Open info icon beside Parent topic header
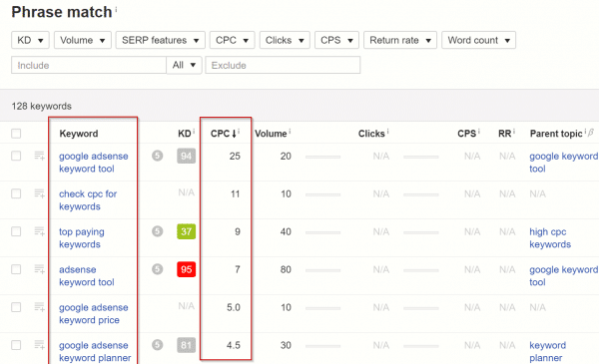The image size is (599, 364). click(x=585, y=132)
